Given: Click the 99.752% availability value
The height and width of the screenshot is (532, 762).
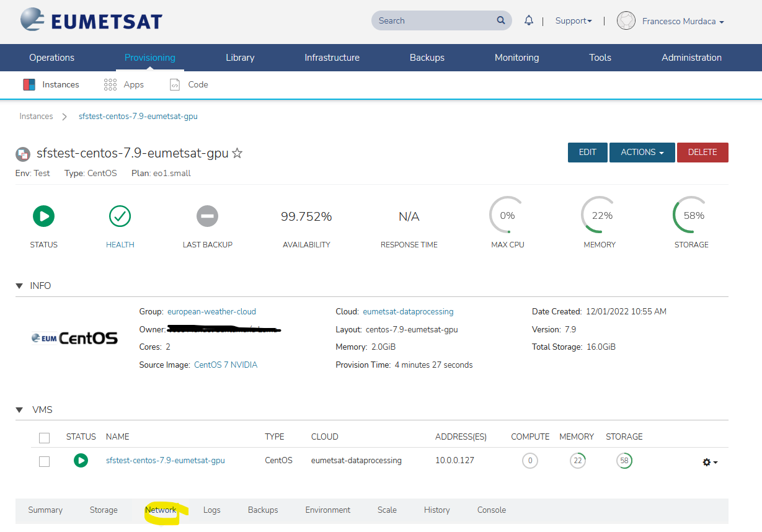Looking at the screenshot, I should click(x=306, y=216).
